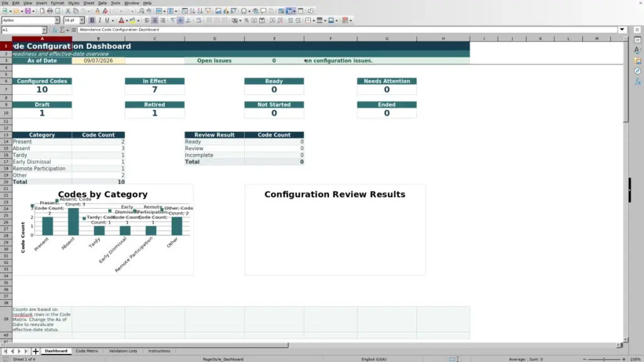
Task: Click the Cut scissors icon
Action: (x=68, y=11)
